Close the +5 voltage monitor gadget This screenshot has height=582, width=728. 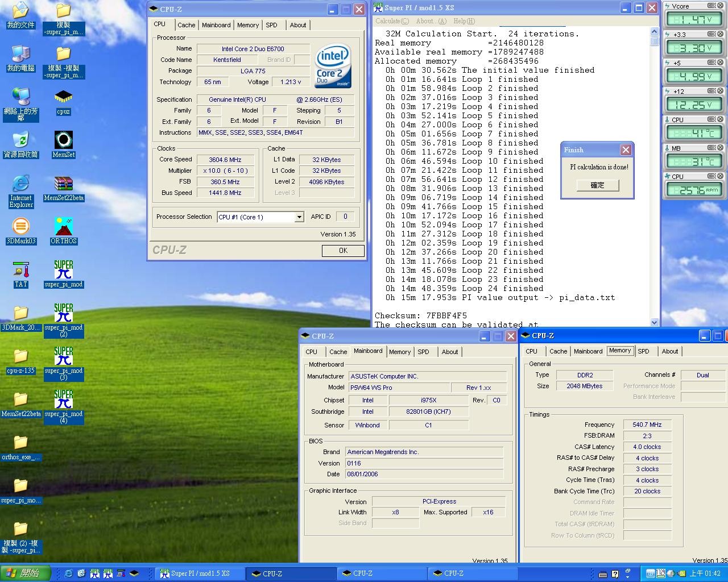719,63
